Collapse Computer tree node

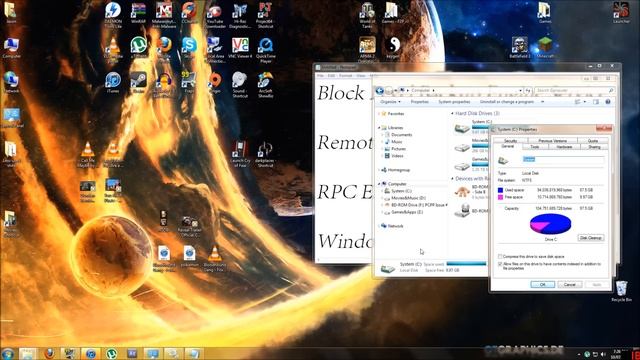(379, 184)
